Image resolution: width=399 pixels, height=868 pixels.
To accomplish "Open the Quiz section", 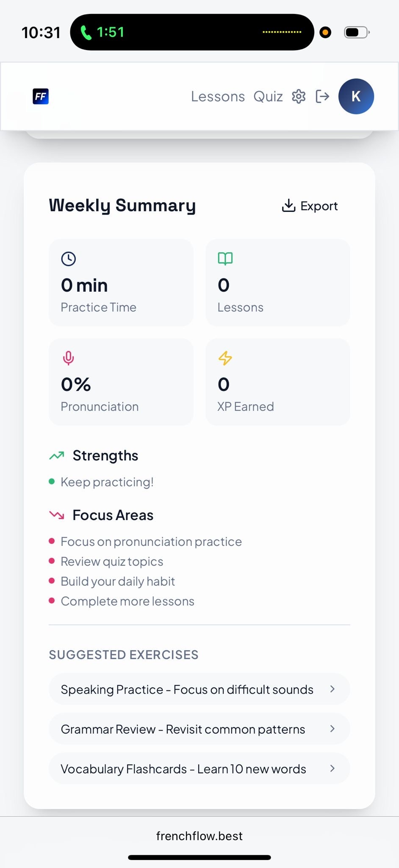I will [269, 96].
